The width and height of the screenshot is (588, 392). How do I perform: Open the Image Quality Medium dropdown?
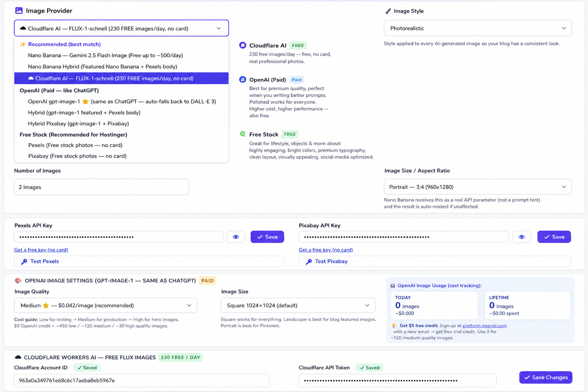pos(106,305)
